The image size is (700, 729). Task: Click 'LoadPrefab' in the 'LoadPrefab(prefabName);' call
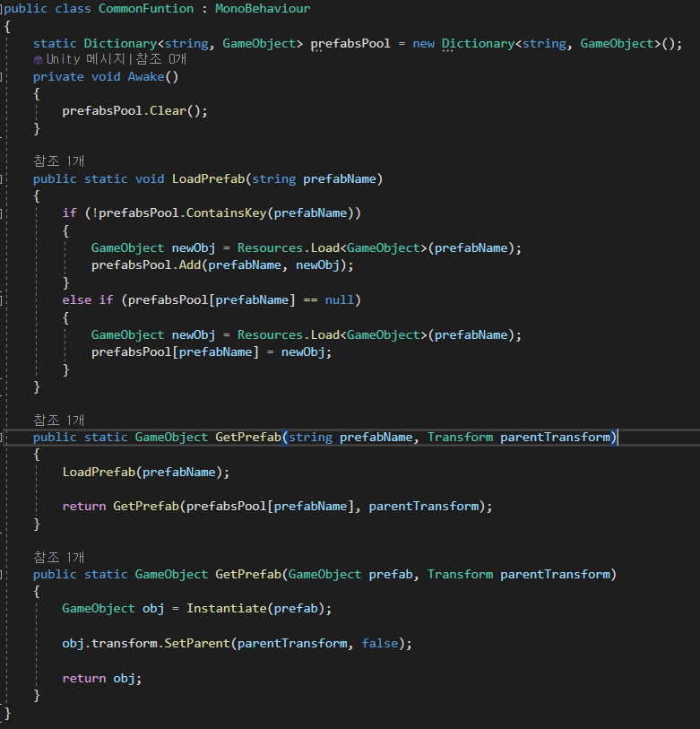(x=99, y=472)
